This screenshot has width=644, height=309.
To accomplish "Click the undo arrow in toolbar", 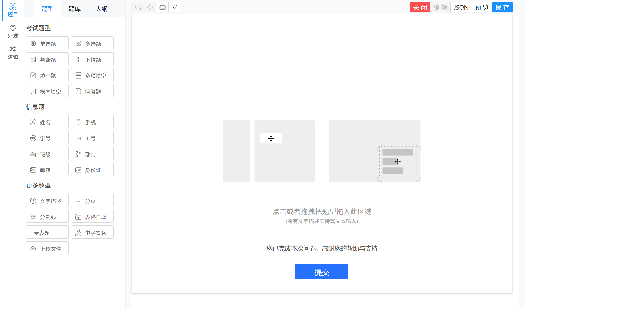I will click(x=138, y=7).
